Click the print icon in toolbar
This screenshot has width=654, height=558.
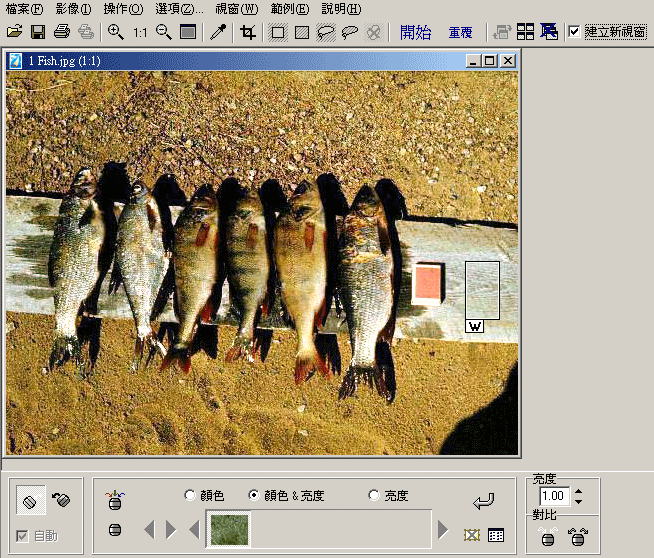tap(62, 32)
